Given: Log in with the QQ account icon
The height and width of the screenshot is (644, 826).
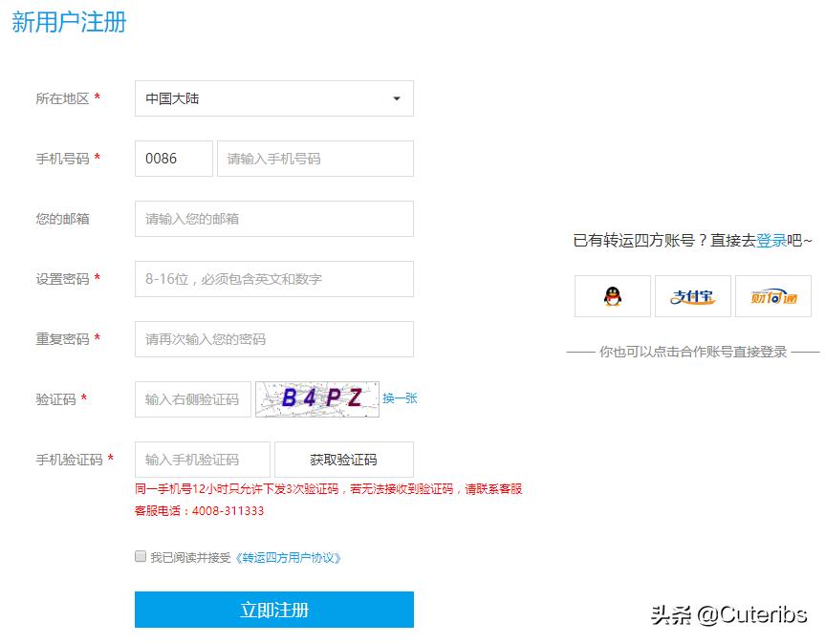Looking at the screenshot, I should tap(612, 296).
